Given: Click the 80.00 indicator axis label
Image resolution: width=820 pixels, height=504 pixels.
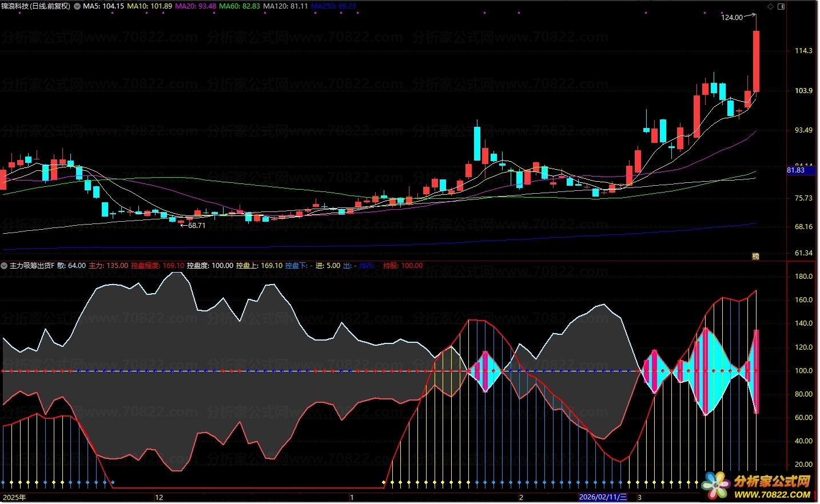Looking at the screenshot, I should [803, 394].
